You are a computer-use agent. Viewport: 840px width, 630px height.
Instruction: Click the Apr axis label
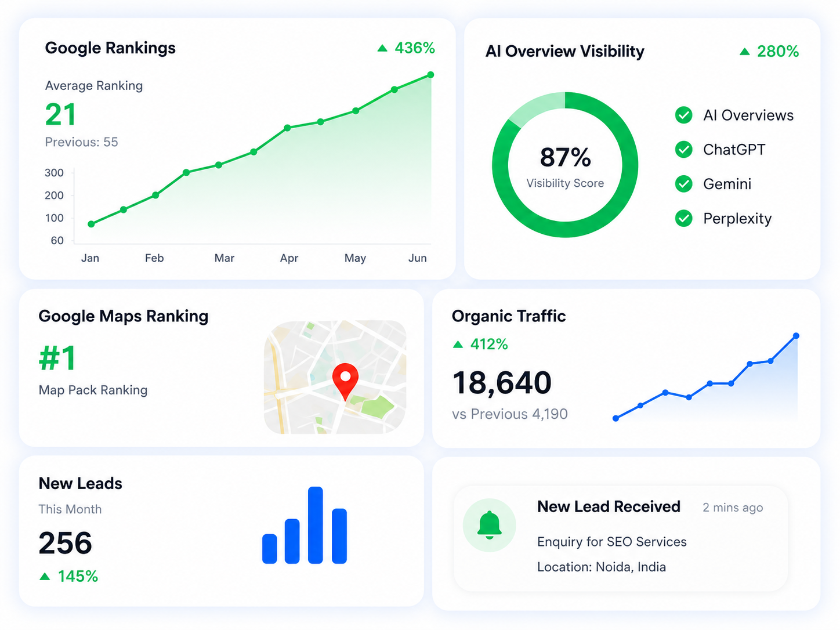289,258
